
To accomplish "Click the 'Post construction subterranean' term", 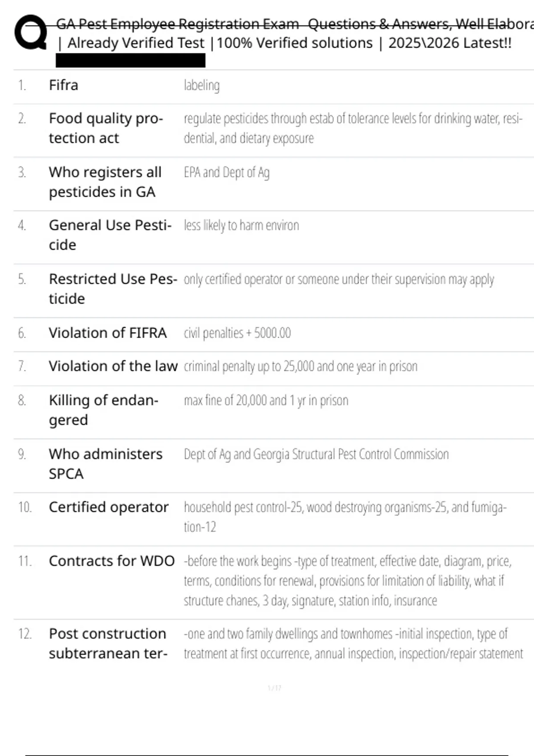I will [x=108, y=643].
